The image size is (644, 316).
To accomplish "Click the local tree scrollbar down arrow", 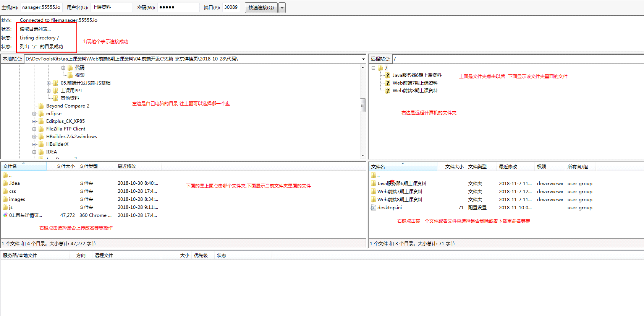I will 363,155.
